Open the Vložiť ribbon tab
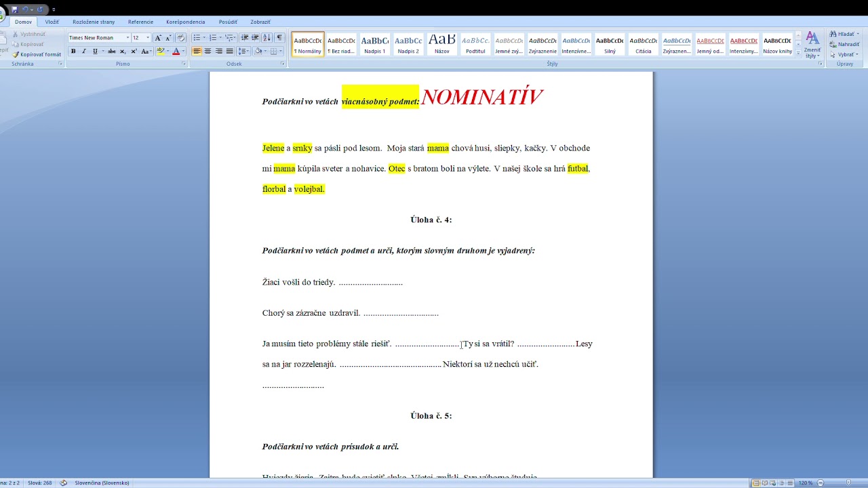This screenshot has width=868, height=488. pos(52,22)
